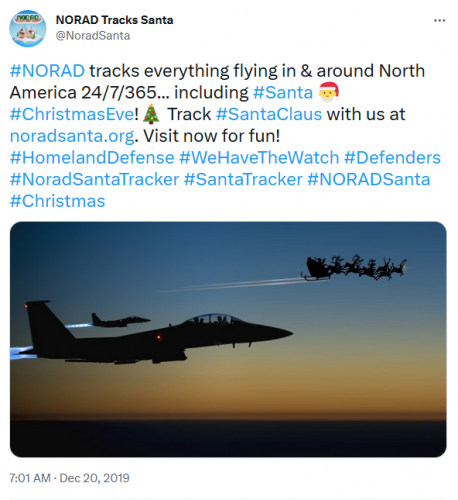Click the 7:01 AM Dec 20, 2019 timestamp
The height and width of the screenshot is (500, 458).
[69, 478]
